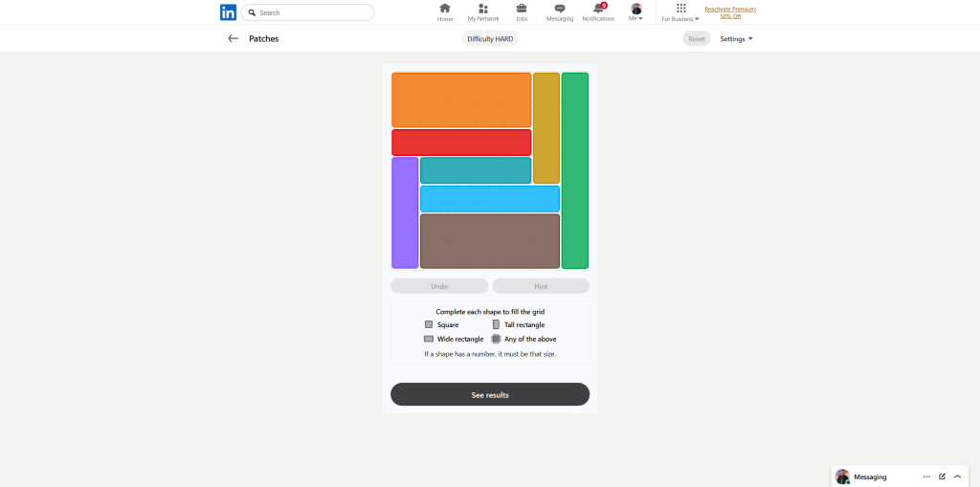Viewport: 980px width, 487px height.
Task: Go to Home in navigation
Action: coord(445,12)
